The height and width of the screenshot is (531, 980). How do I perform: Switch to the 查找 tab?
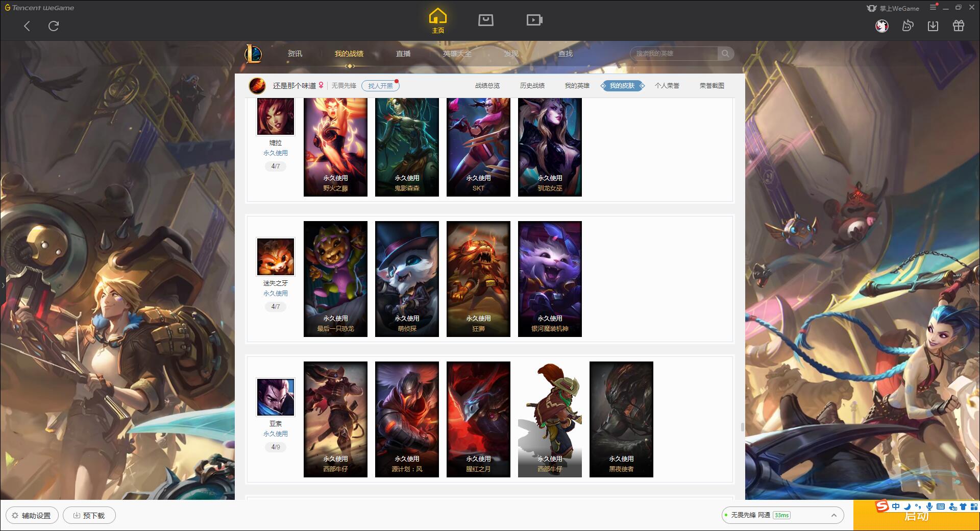click(566, 54)
